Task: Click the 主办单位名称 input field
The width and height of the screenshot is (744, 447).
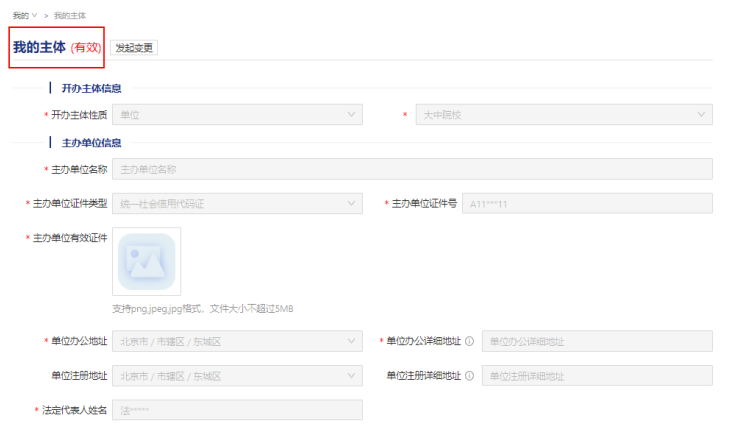Action: [412, 169]
